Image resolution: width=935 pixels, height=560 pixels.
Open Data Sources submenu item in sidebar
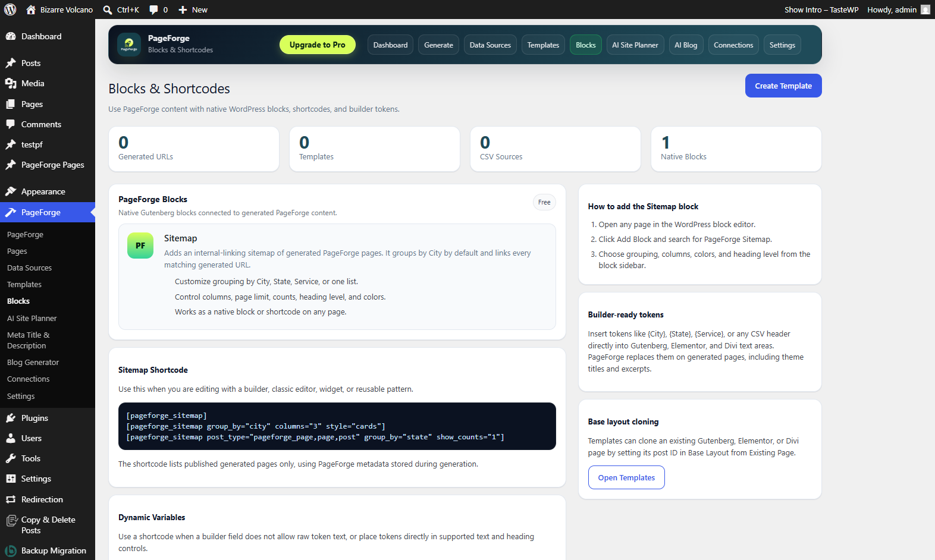click(x=29, y=268)
